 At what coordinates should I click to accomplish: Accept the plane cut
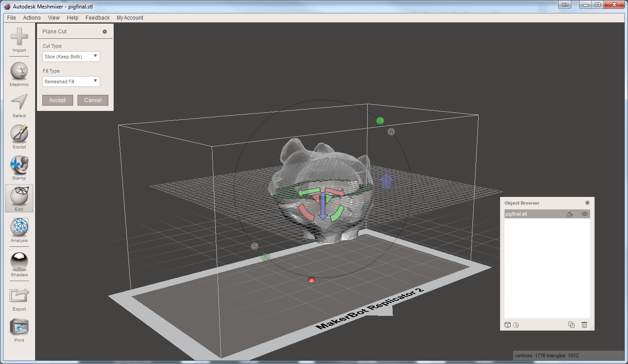click(x=57, y=100)
